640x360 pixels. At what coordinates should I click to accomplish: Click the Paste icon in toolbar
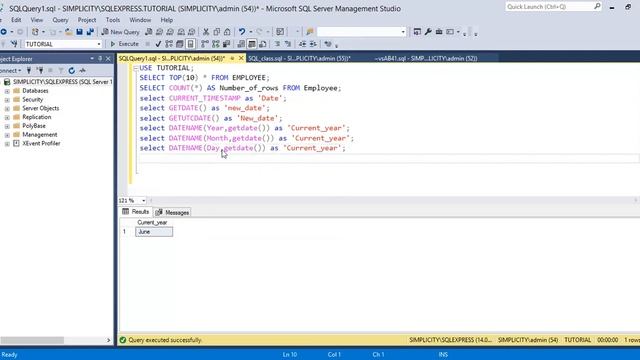click(x=227, y=31)
